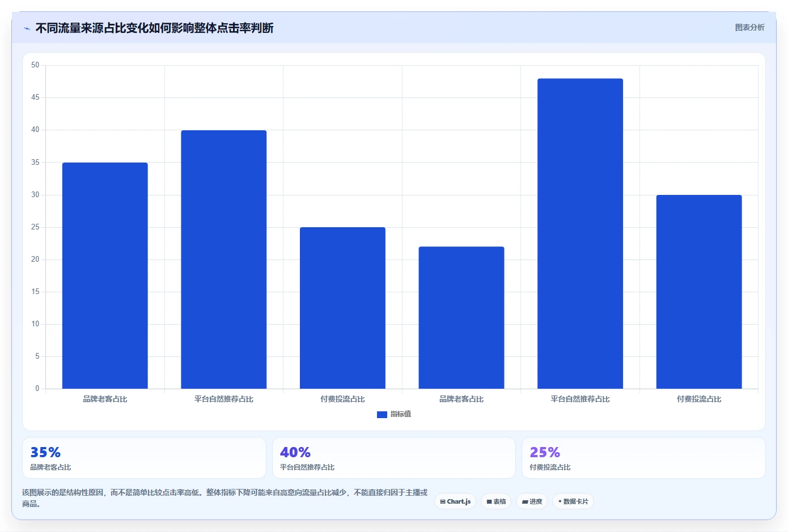788x532 pixels.
Task: Click the tallest bar, near value 48
Action: [580, 233]
